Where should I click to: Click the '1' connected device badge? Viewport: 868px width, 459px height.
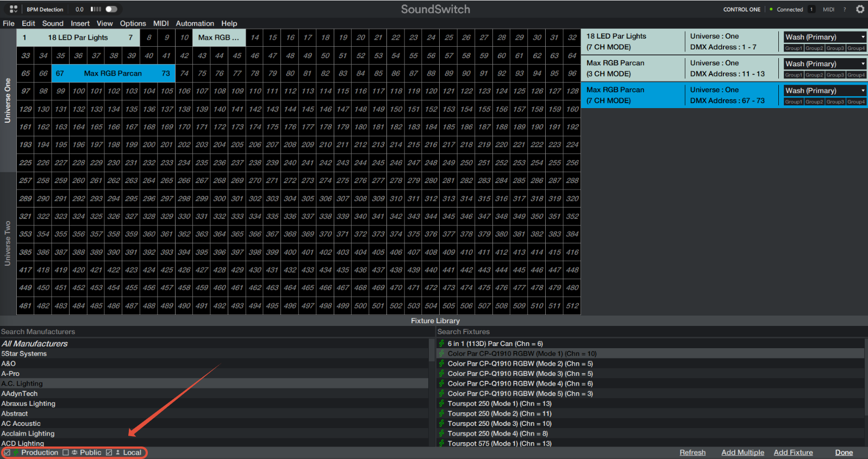point(811,9)
